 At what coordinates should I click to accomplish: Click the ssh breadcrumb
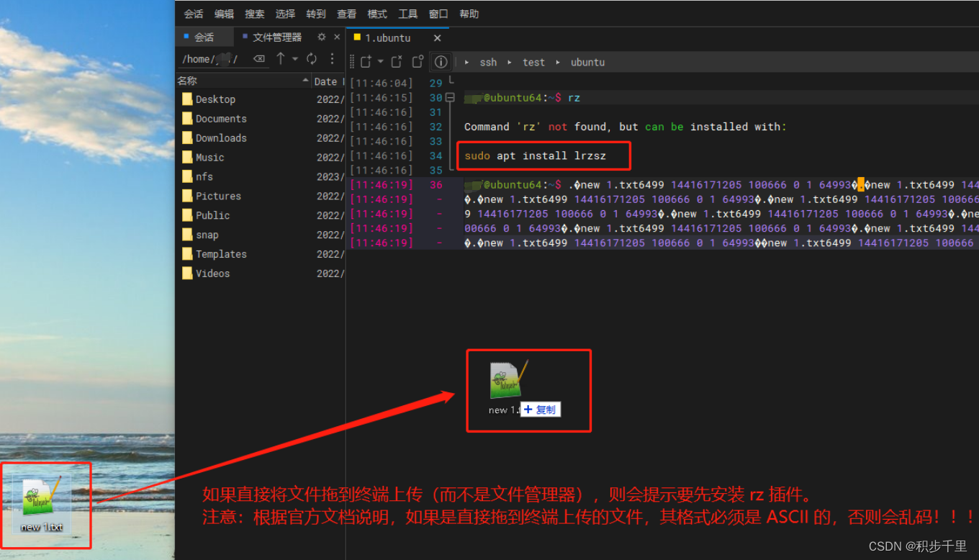click(488, 63)
